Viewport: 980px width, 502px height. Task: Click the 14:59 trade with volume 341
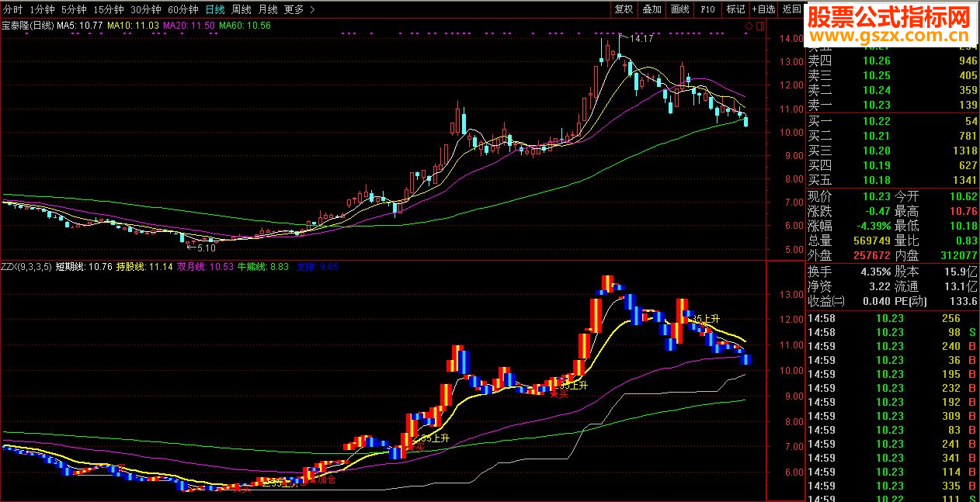coord(891,458)
